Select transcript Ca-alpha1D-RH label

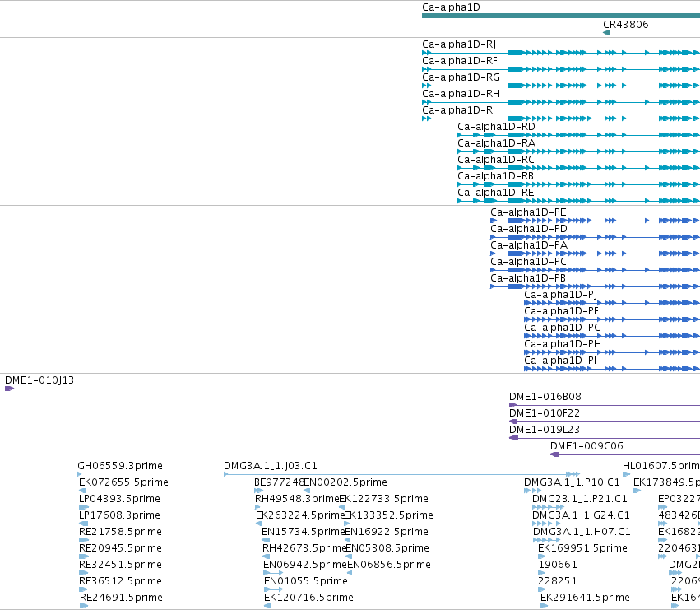pos(461,94)
